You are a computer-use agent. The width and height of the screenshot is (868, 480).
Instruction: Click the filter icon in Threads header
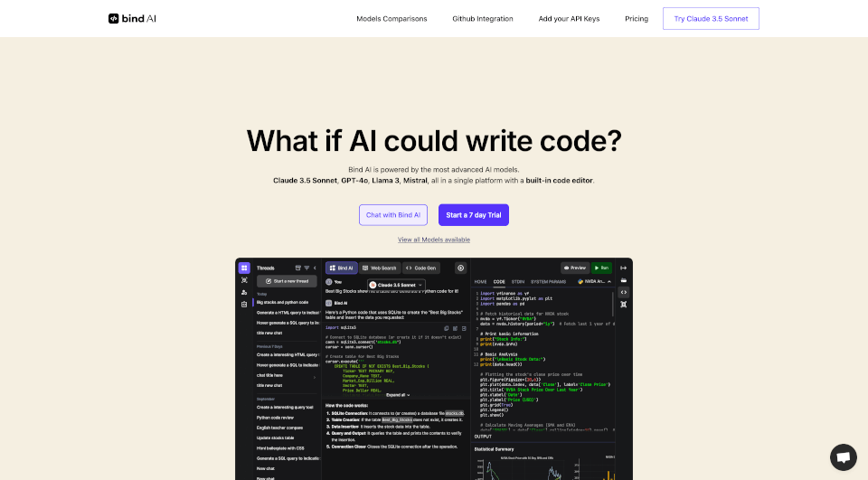pos(305,268)
